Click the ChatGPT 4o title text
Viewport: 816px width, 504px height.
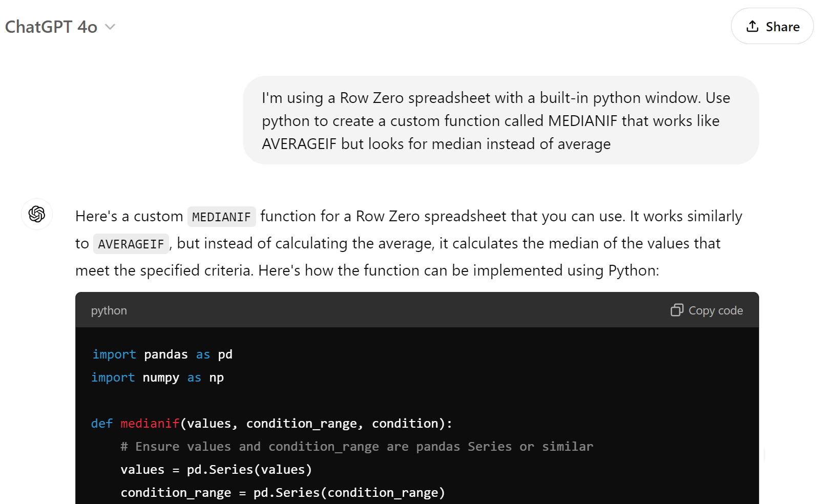coord(51,26)
